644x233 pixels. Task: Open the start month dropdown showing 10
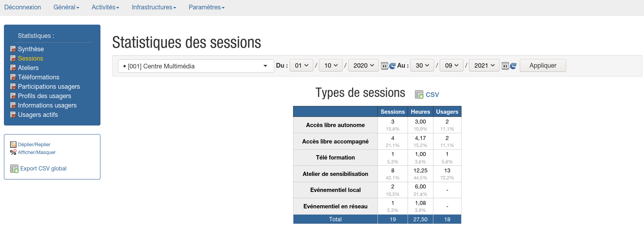(331, 66)
